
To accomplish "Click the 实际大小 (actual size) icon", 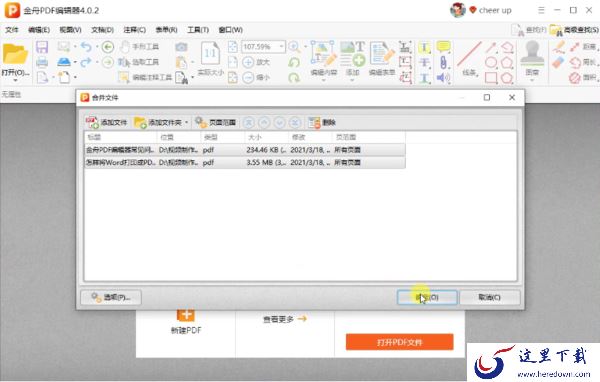I will pyautogui.click(x=210, y=58).
